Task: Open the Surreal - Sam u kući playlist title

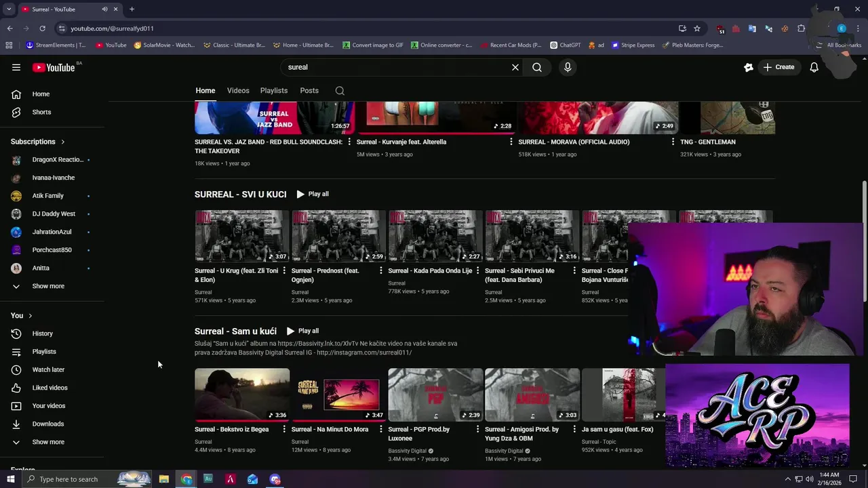Action: pyautogui.click(x=235, y=331)
